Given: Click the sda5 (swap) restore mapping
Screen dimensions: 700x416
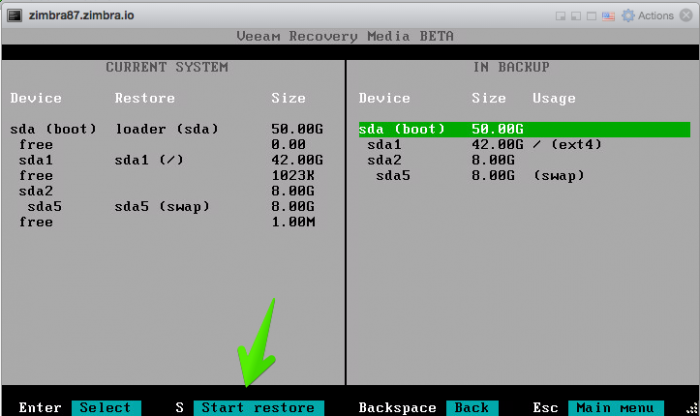Looking at the screenshot, I should tap(162, 207).
